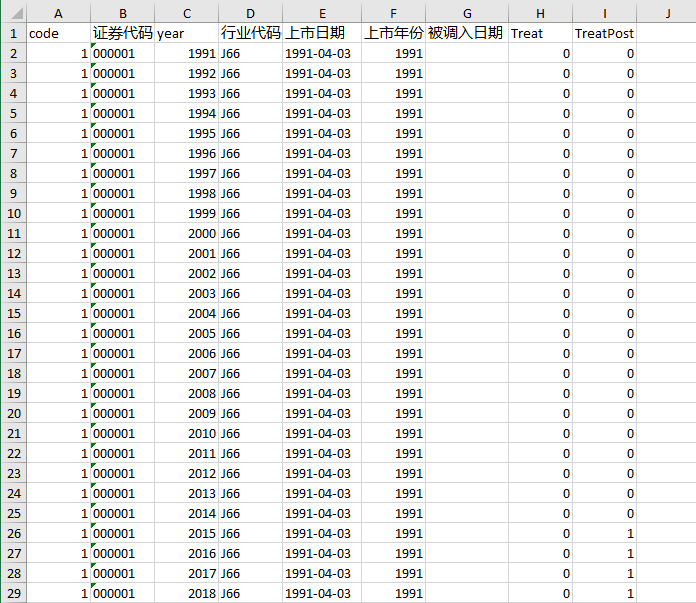
Task: Select the year cell 2018
Action: (186, 593)
